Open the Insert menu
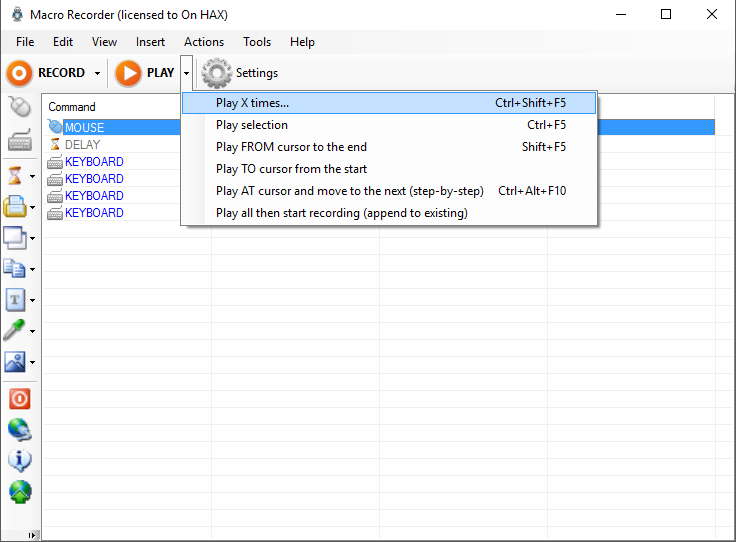This screenshot has width=736, height=542. coord(150,42)
